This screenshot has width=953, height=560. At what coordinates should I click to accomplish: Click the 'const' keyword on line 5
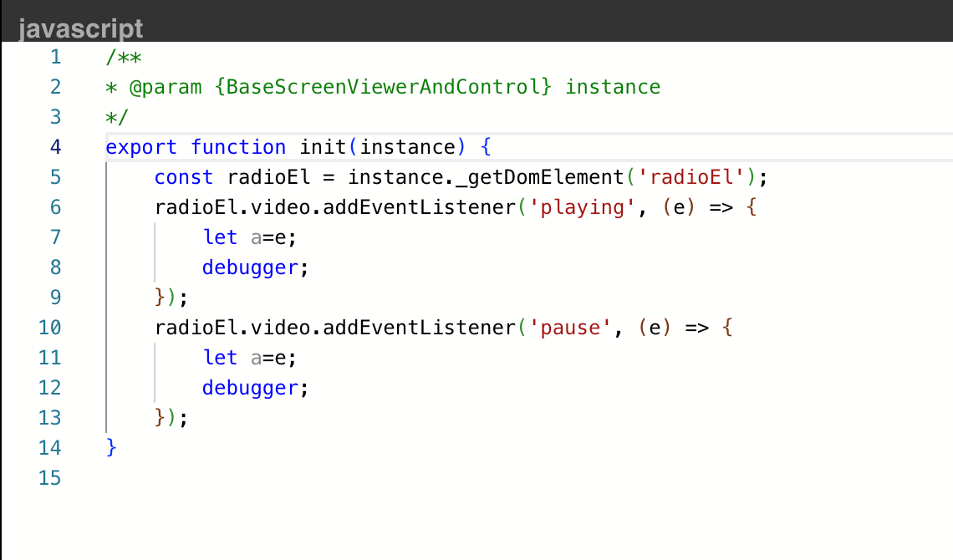184,176
